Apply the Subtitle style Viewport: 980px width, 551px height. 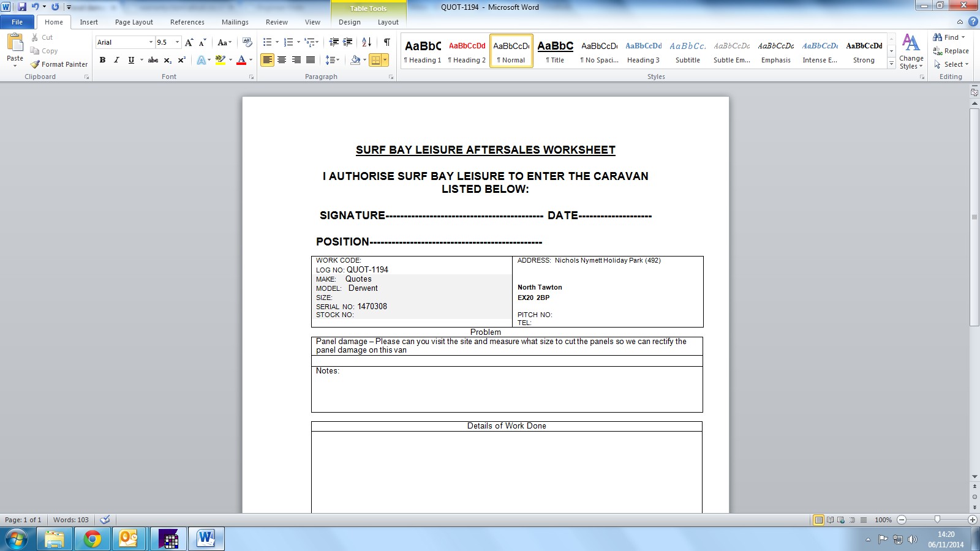click(687, 51)
